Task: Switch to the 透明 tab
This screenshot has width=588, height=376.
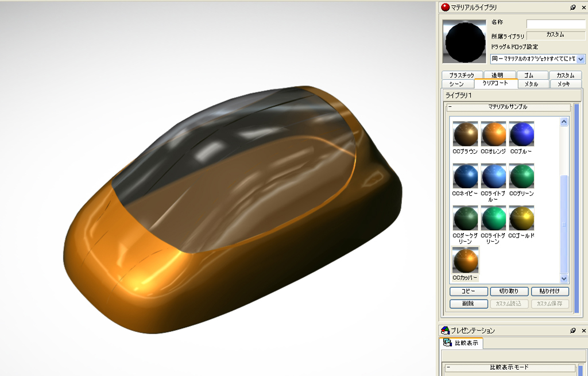Action: coord(497,75)
